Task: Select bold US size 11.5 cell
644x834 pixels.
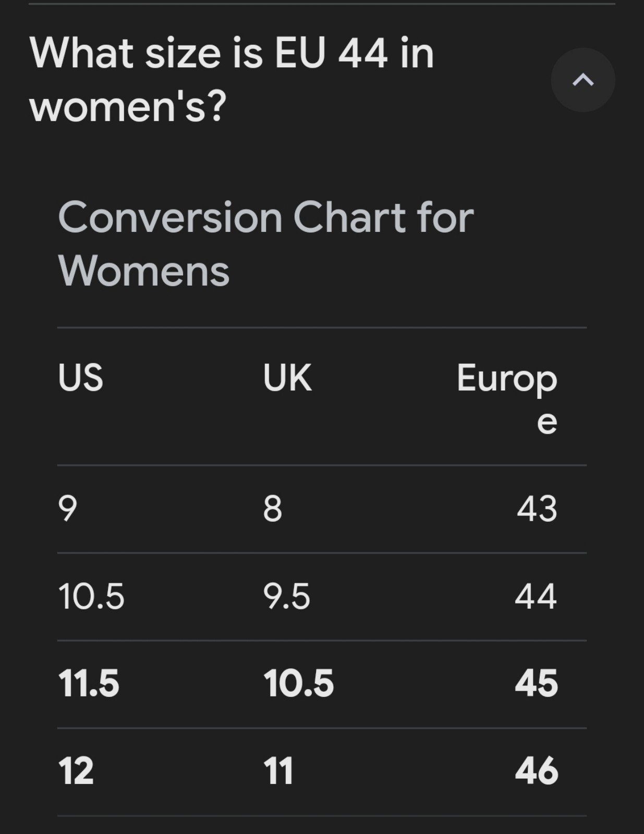Action: pyautogui.click(x=89, y=683)
